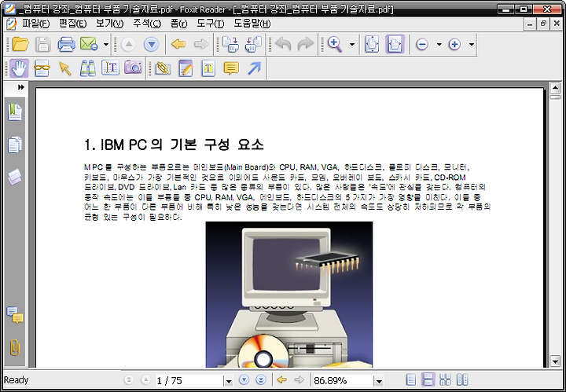The image size is (566, 392).
Task: Click the glasses reading icon
Action: [42, 68]
